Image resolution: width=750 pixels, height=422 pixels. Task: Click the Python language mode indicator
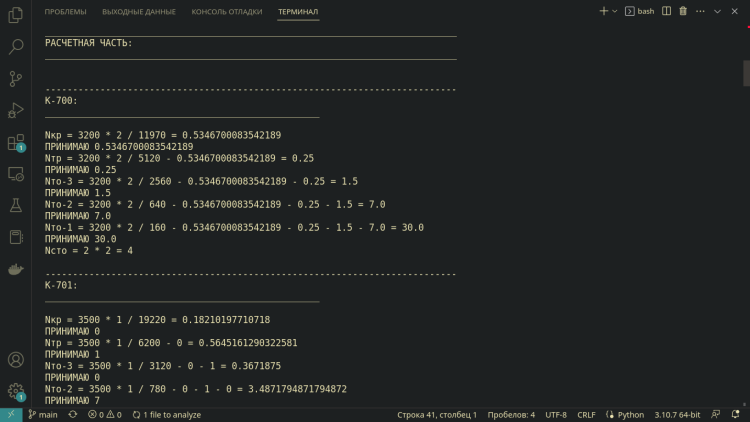click(x=625, y=414)
